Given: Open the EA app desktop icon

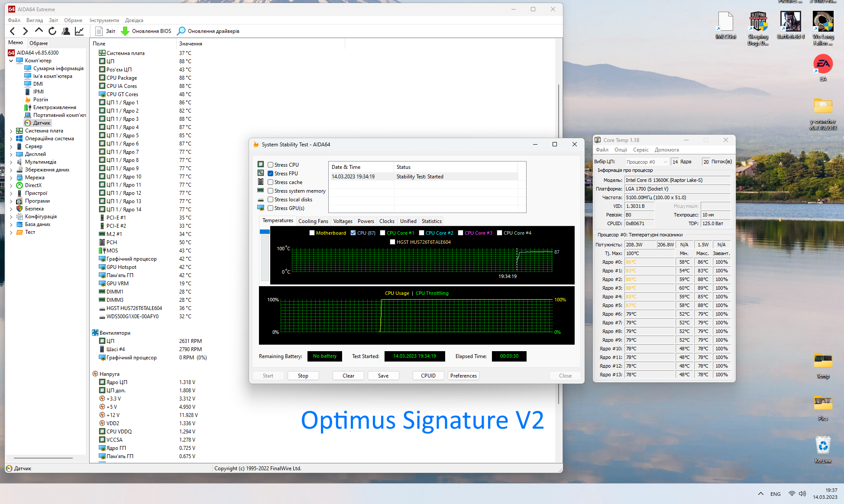Looking at the screenshot, I should (x=823, y=68).
